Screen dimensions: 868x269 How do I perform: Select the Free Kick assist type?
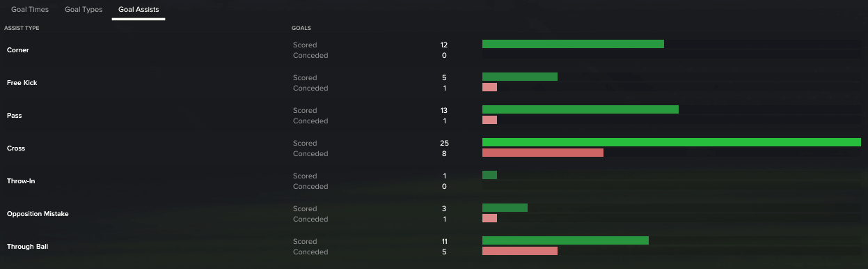22,83
